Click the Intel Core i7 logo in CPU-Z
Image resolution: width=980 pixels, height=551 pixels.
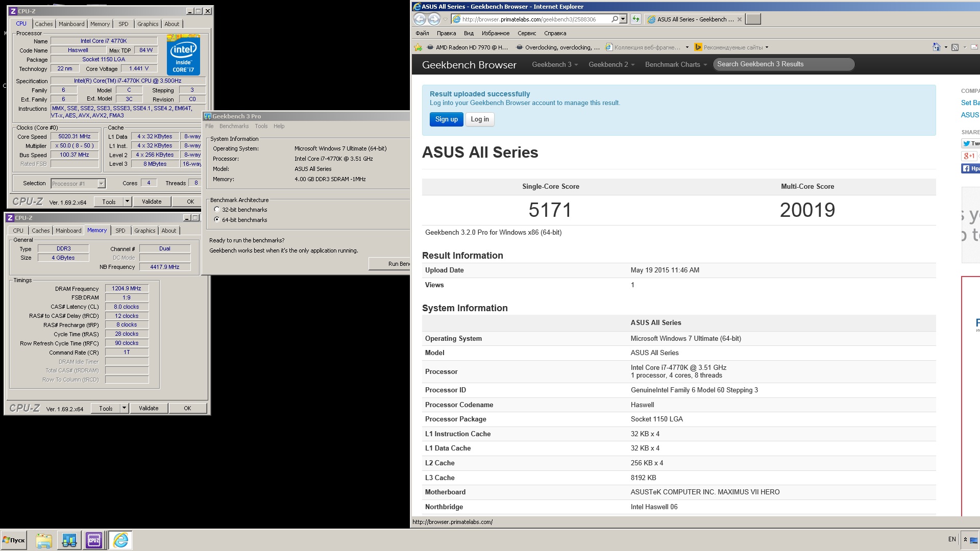point(183,55)
